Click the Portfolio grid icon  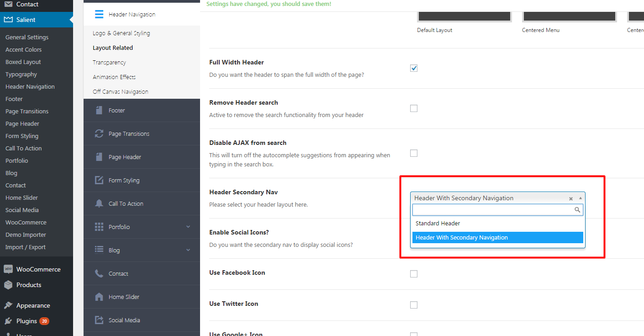pos(99,227)
